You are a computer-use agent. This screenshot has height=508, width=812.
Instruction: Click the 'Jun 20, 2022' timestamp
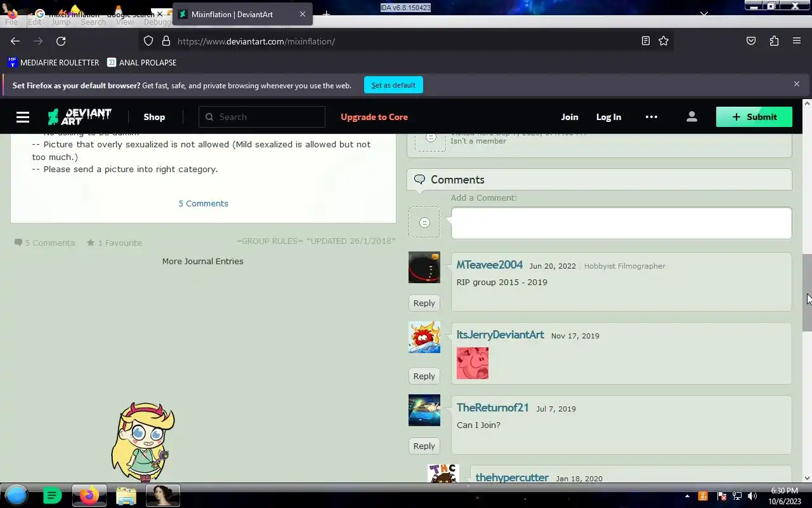553,266
